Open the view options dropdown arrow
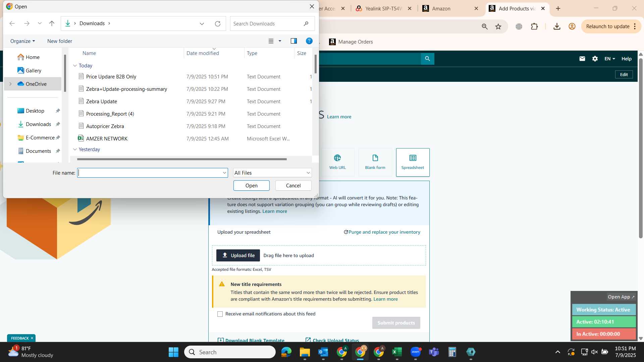The width and height of the screenshot is (644, 362). pos(280,41)
